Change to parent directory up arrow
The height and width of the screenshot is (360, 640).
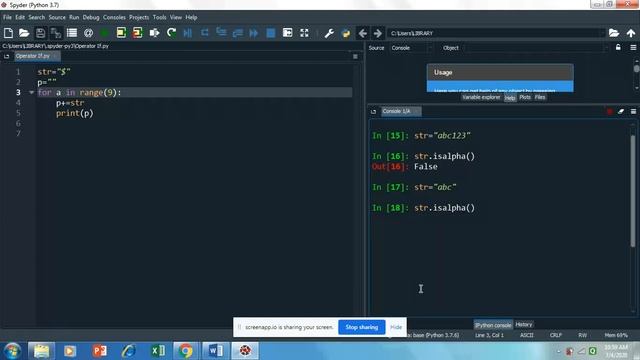[631, 33]
